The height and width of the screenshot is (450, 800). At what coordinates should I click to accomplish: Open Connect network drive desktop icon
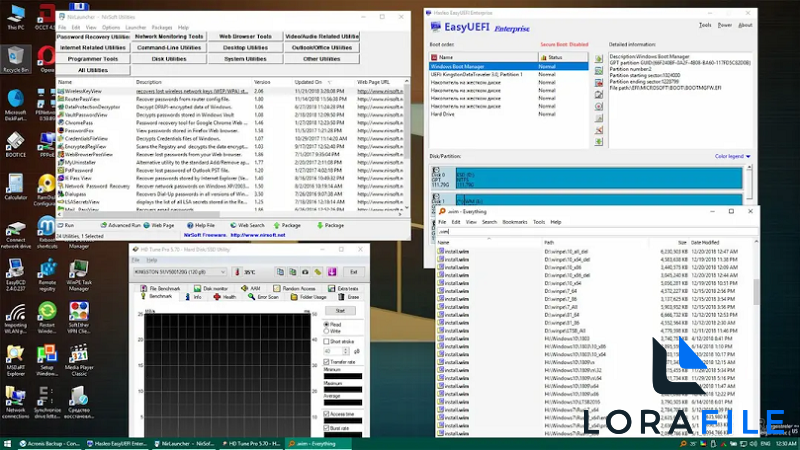tap(15, 235)
